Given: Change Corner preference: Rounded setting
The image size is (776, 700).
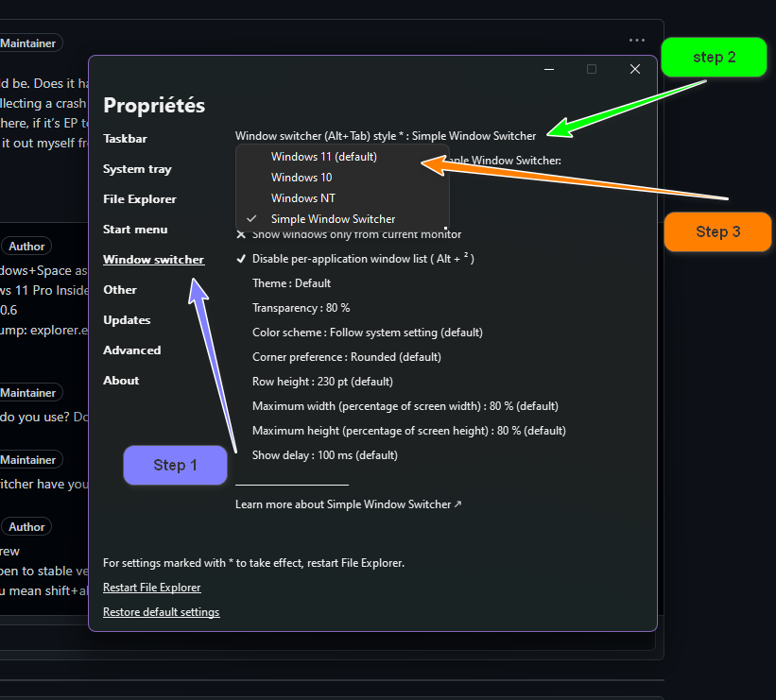Looking at the screenshot, I should click(347, 357).
